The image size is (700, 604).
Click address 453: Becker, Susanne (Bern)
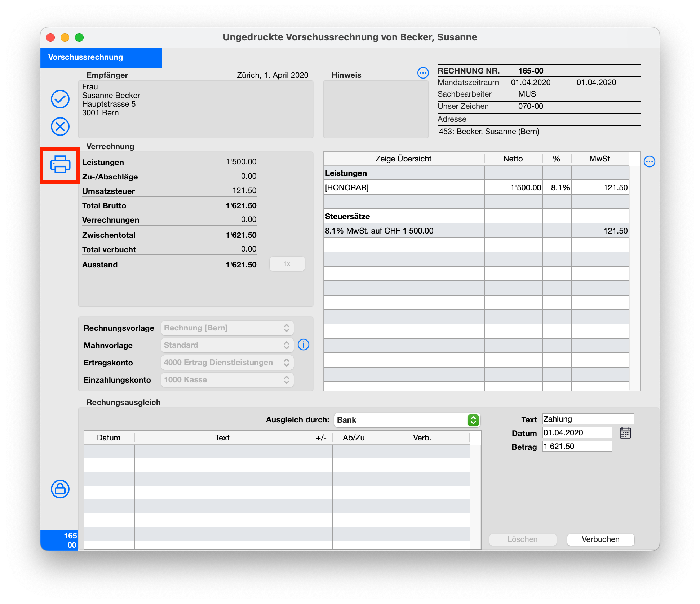pos(489,132)
